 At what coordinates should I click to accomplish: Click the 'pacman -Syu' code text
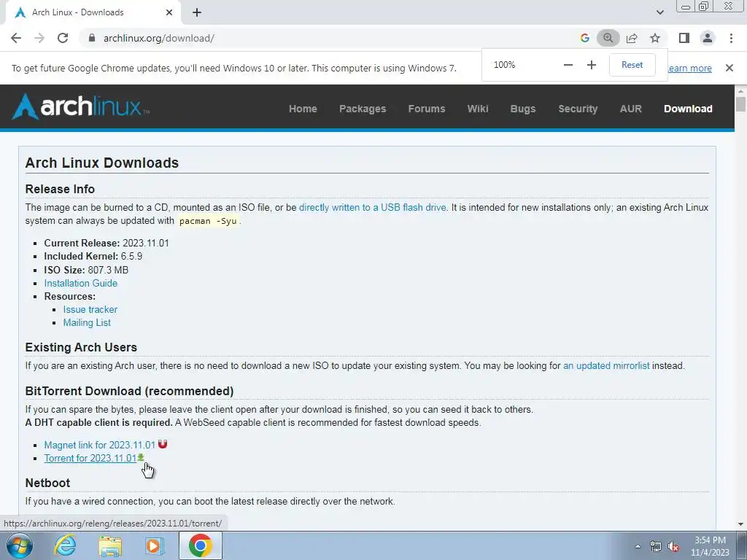208,221
